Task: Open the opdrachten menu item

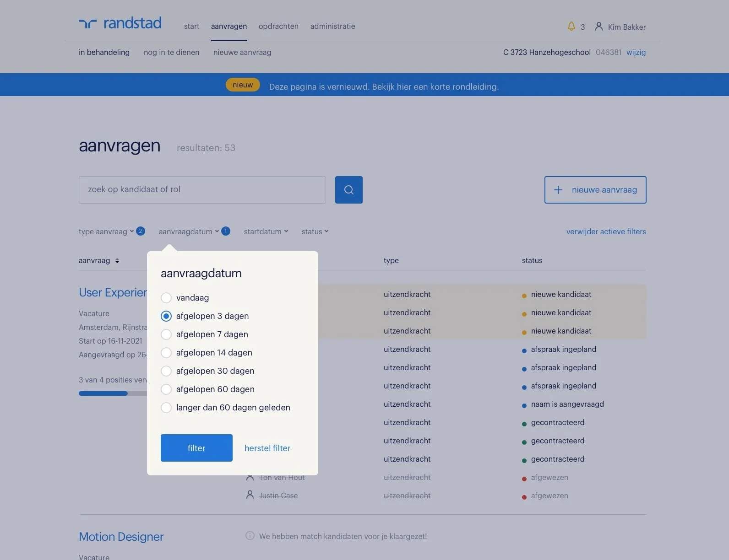Action: click(x=278, y=26)
